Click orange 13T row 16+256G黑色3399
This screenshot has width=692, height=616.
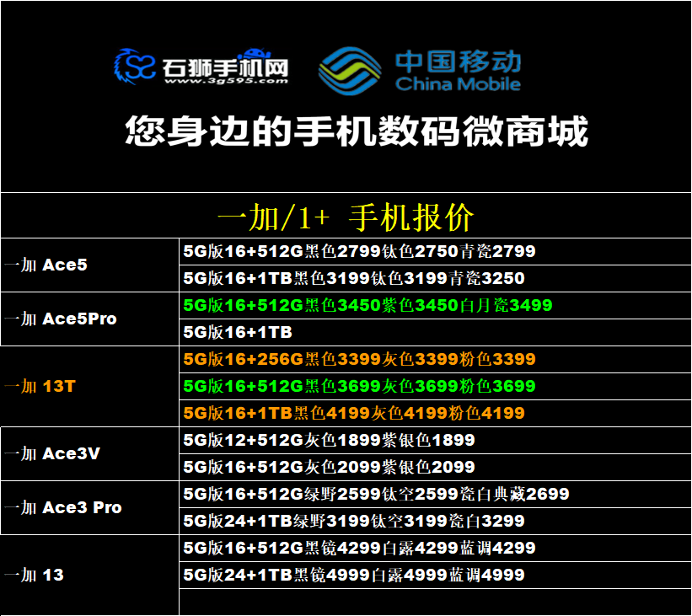click(x=435, y=359)
